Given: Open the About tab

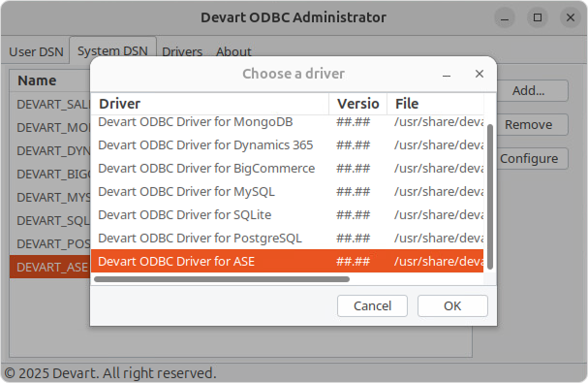Looking at the screenshot, I should click(233, 51).
